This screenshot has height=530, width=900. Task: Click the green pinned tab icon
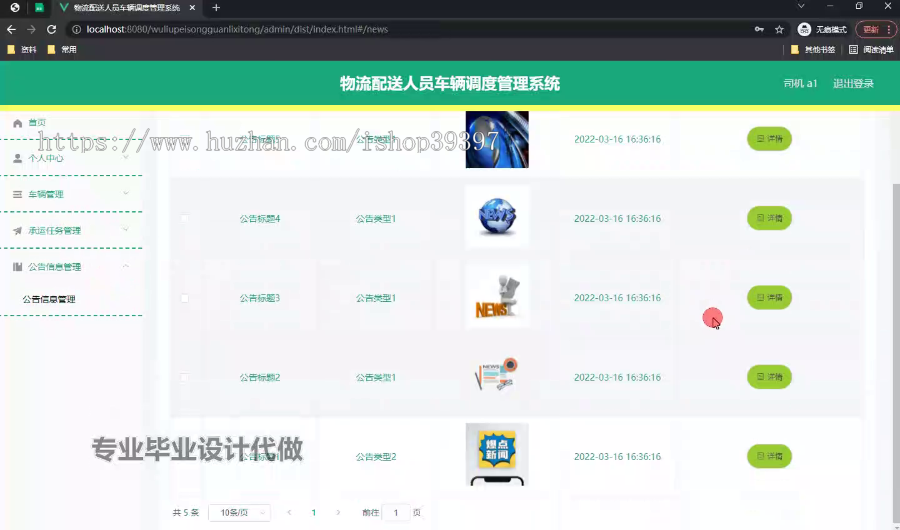(x=39, y=7)
